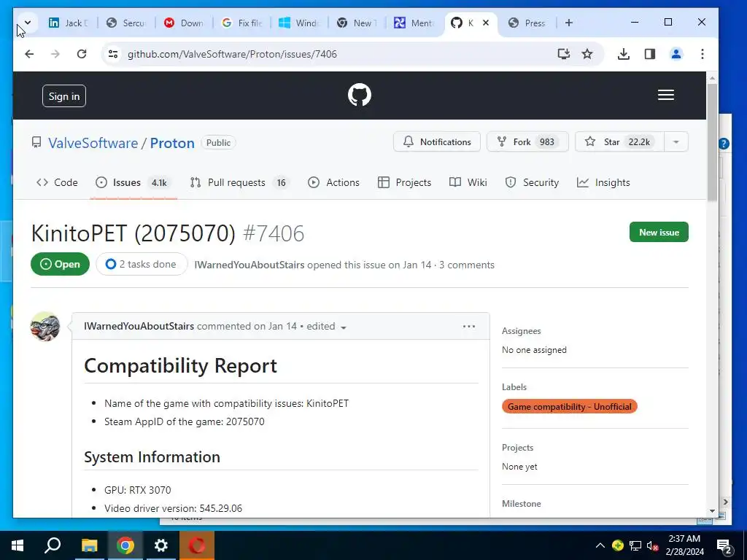747x560 pixels.
Task: Open Settings gear from taskbar
Action: coord(161,545)
